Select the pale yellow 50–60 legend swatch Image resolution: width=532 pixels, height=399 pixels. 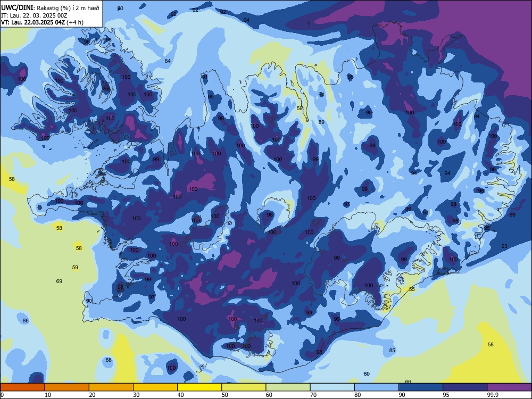pos(244,387)
